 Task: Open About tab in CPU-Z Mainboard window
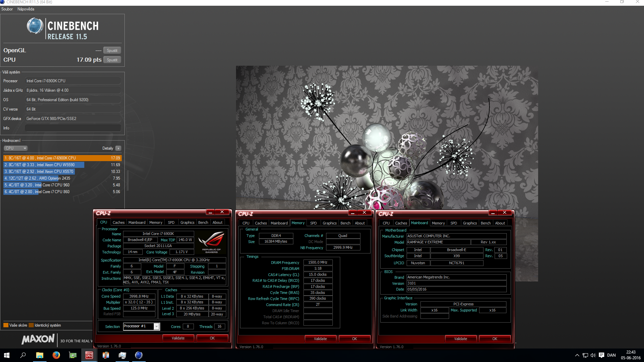(x=500, y=223)
